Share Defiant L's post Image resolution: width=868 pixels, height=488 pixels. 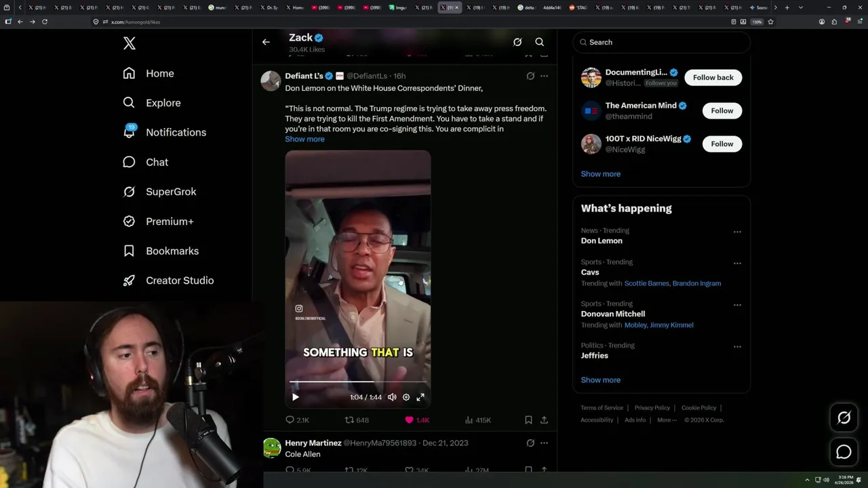pos(544,420)
